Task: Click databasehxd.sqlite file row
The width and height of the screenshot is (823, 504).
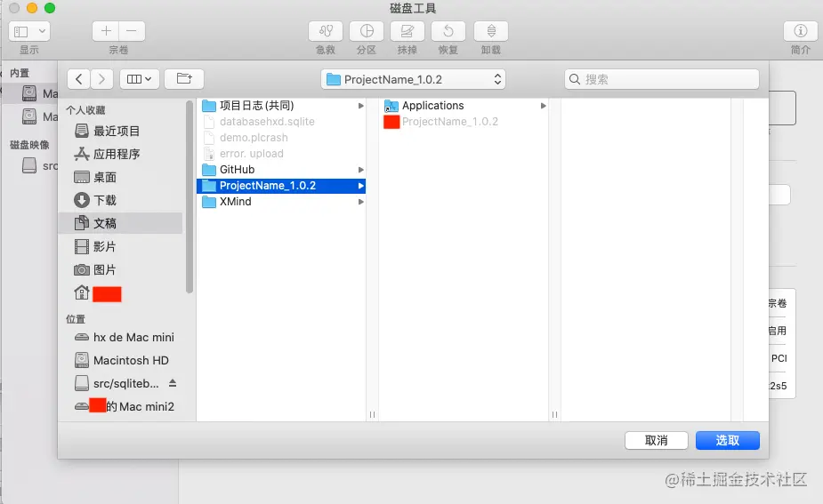Action: point(281,122)
